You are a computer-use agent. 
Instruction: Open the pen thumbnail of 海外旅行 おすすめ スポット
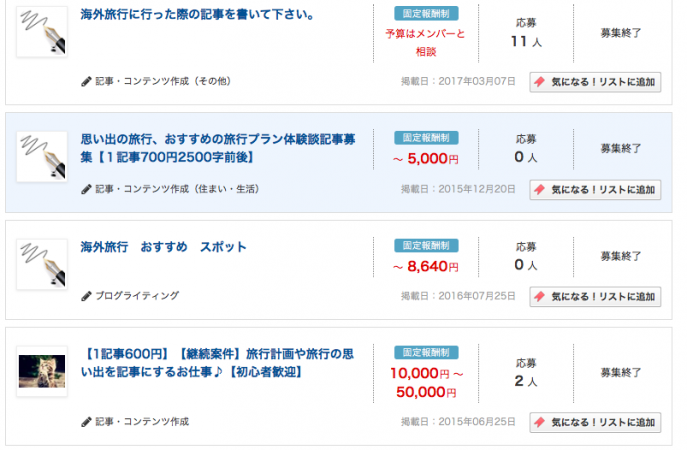click(42, 264)
